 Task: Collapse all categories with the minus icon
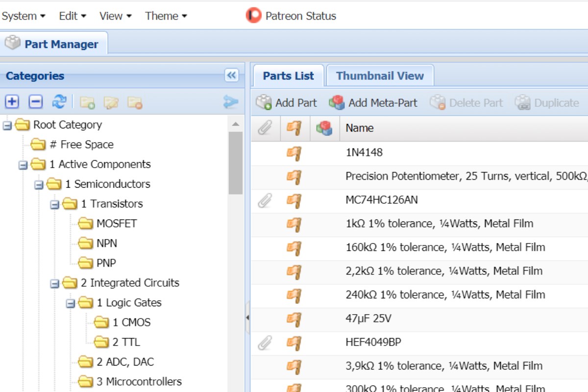[x=35, y=102]
